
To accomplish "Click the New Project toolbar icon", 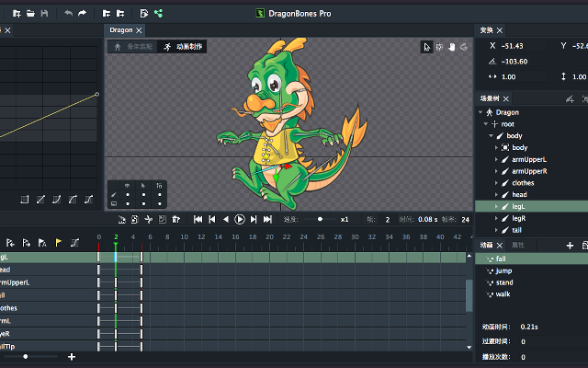I will click(x=17, y=14).
